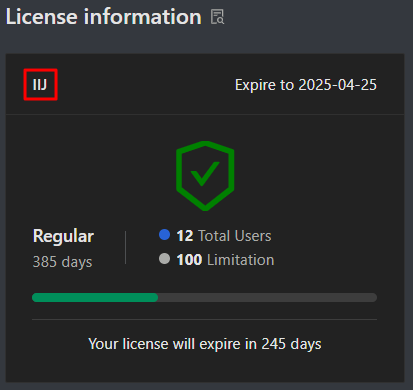Click the License information heading
Screen dimensions: 413x390
104,17
